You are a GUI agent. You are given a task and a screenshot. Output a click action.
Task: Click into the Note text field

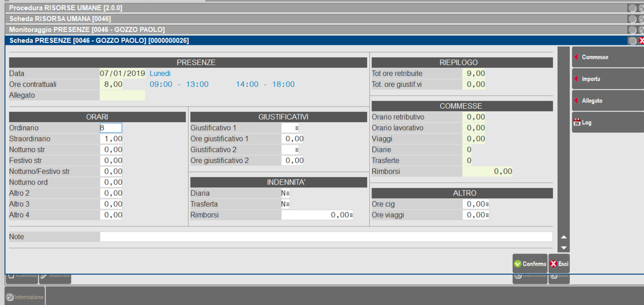[326, 237]
